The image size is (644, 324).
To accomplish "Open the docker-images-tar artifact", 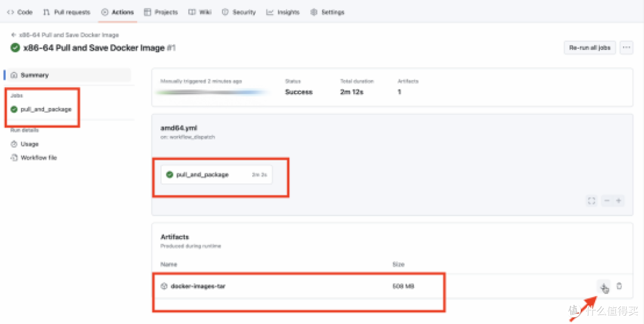I will pos(198,286).
